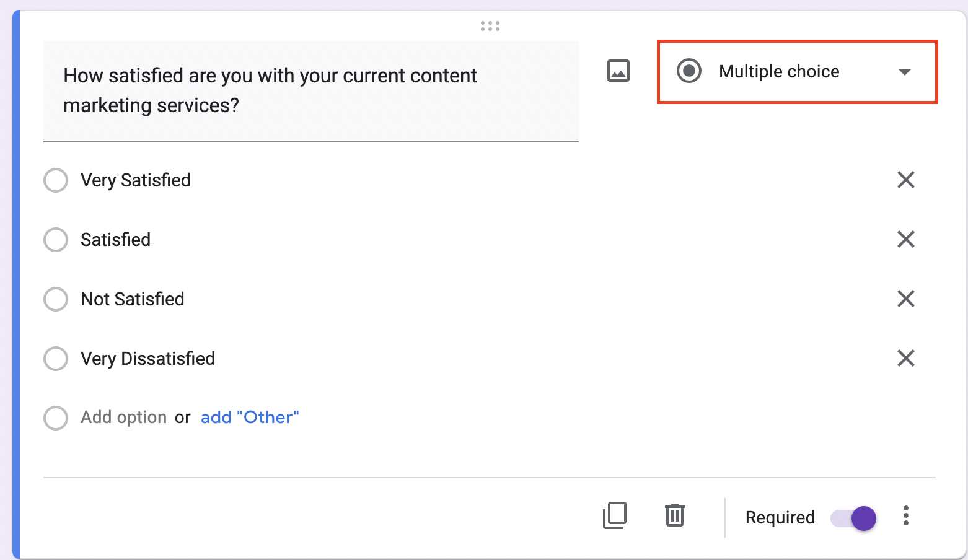This screenshot has width=968, height=560.
Task: Duplicate this question
Action: pyautogui.click(x=615, y=515)
